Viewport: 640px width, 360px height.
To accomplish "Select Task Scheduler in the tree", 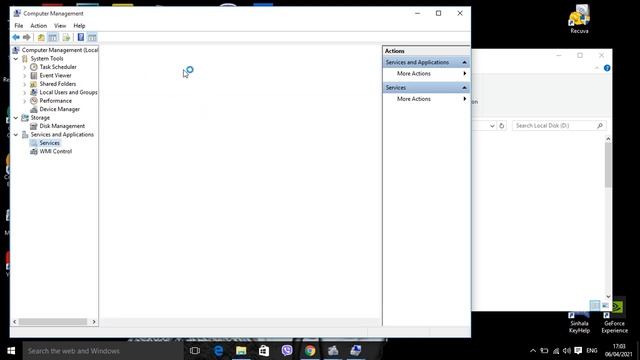I will click(x=58, y=67).
